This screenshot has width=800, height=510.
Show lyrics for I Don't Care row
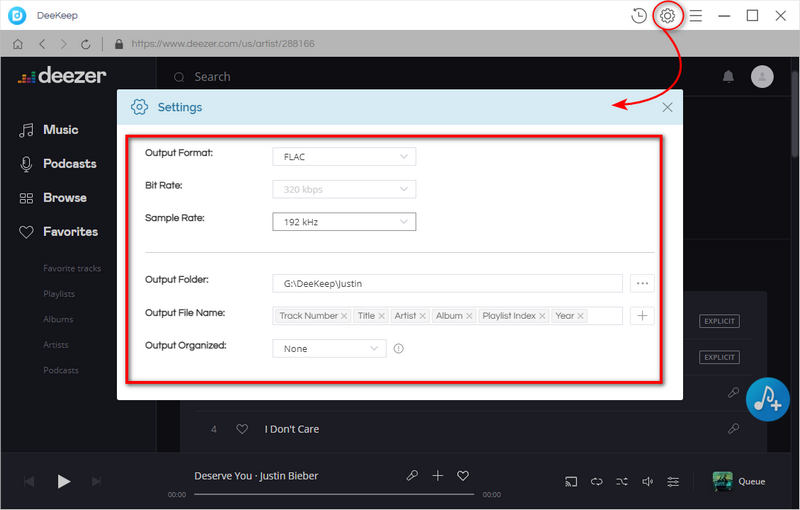tap(733, 429)
